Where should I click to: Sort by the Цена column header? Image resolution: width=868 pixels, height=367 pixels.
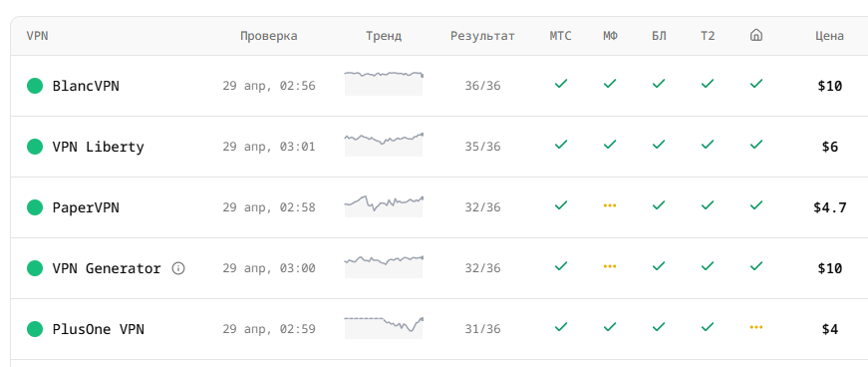[829, 36]
